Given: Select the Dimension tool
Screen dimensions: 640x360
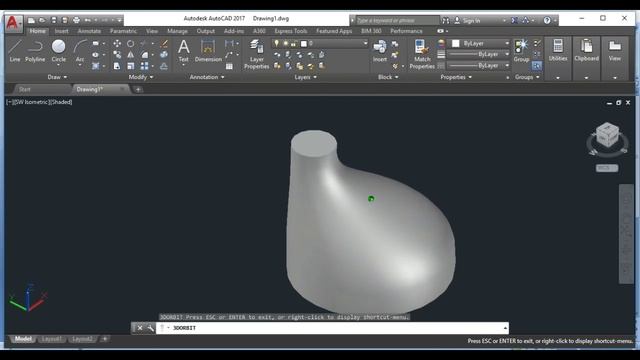Looking at the screenshot, I should click(x=208, y=51).
